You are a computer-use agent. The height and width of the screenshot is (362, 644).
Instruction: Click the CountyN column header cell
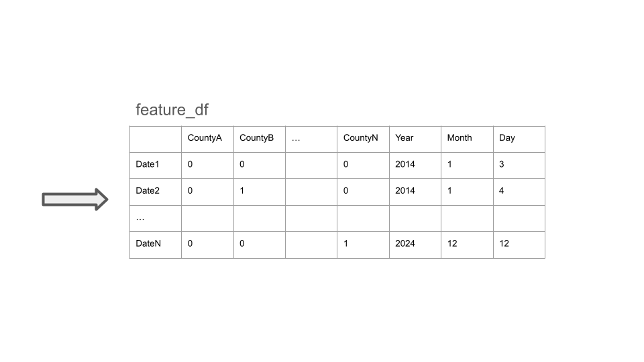coord(361,138)
